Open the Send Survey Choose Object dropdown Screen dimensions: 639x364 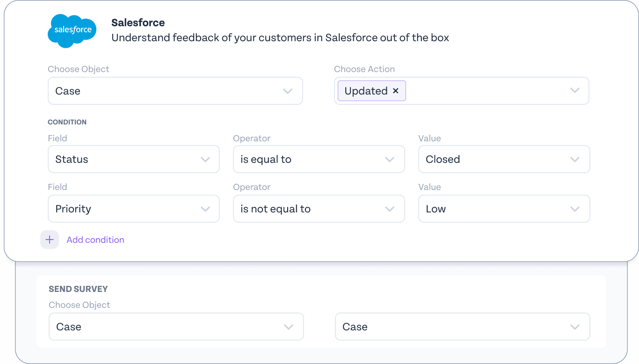coord(176,327)
